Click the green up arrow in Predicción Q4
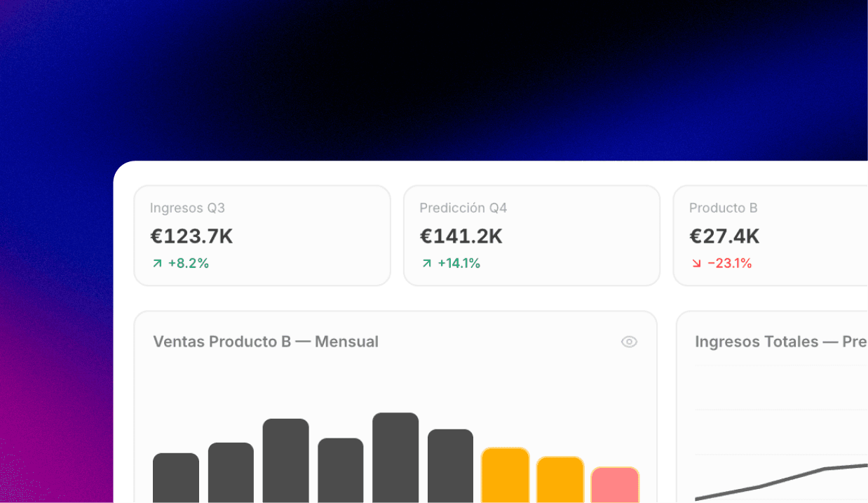Image resolution: width=868 pixels, height=503 pixels. (x=426, y=264)
